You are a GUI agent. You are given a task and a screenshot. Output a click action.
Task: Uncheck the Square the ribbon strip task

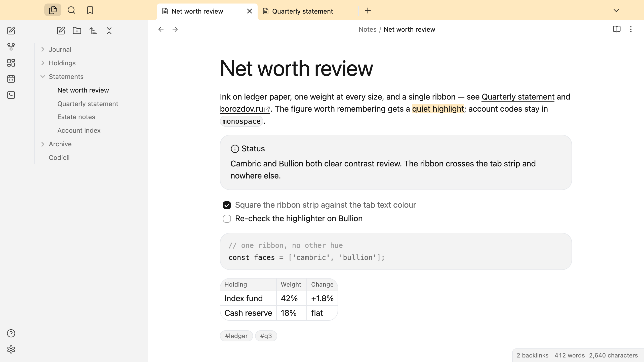[x=227, y=205]
